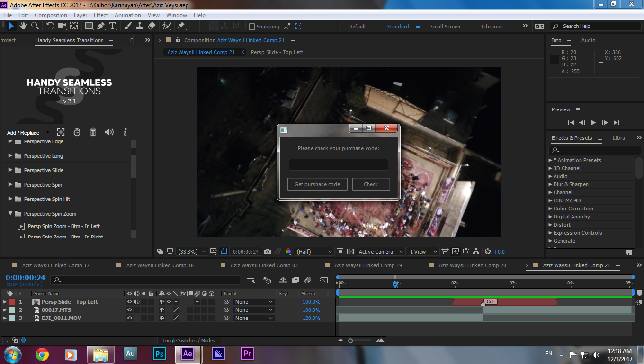Screen dimensions: 644x364
Task: Select the Eraser tool
Action: click(x=152, y=26)
